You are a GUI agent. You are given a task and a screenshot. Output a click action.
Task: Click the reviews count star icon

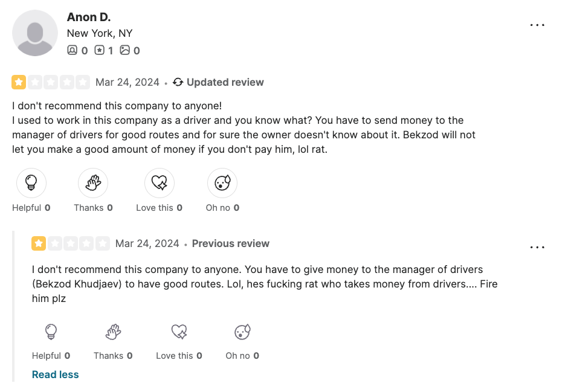point(99,50)
